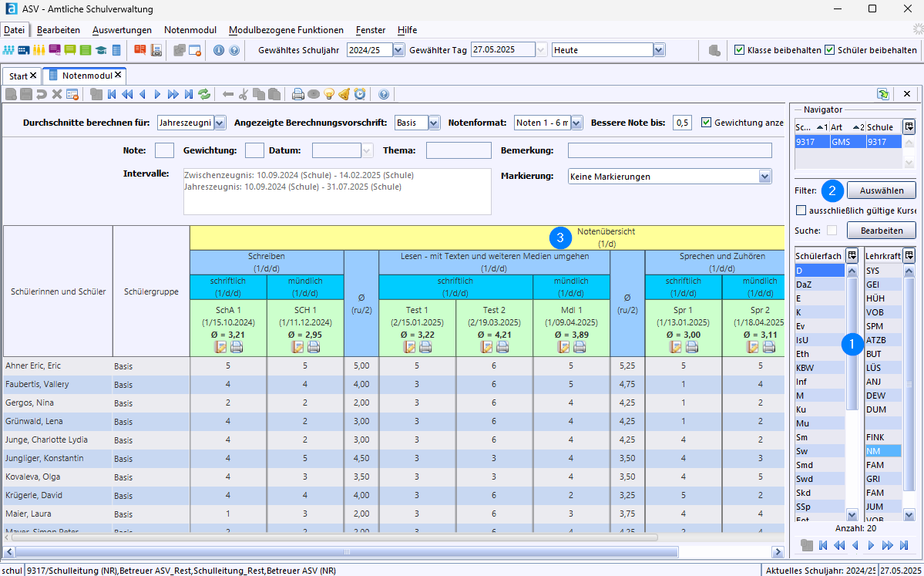Click the blue info circle icon
This screenshot has width=924, height=576.
point(219,50)
